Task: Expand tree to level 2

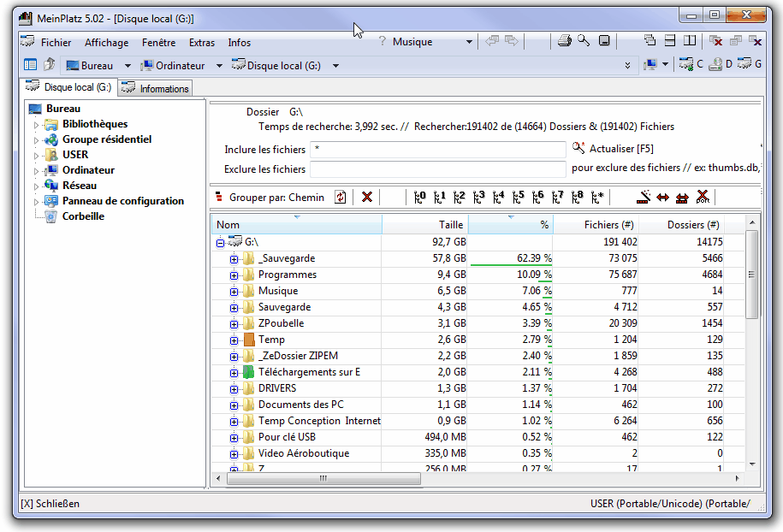Action: click(x=460, y=198)
